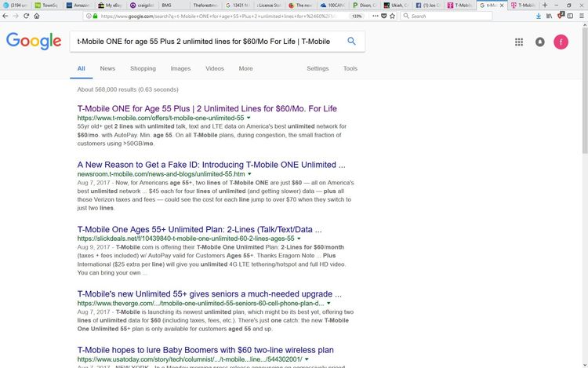The height and width of the screenshot is (368, 588).
Task: Switch to the (3194 unread tab
Action: pyautogui.click(x=16, y=5)
